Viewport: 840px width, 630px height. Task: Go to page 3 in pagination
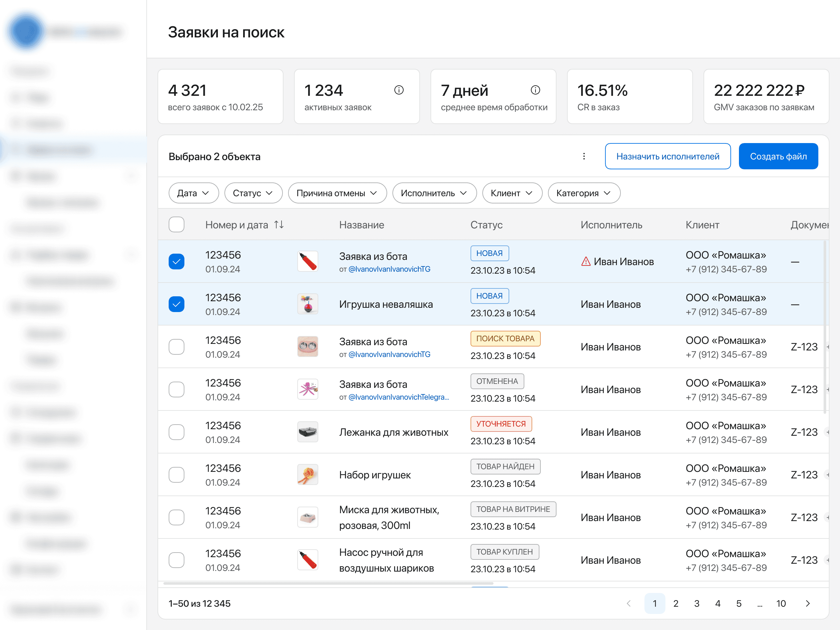[x=697, y=603]
